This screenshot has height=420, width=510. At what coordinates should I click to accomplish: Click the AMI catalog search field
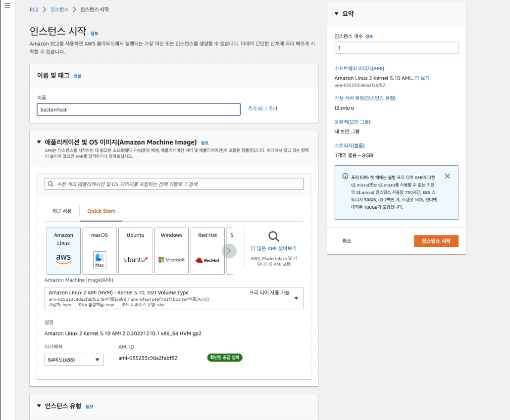pos(174,184)
